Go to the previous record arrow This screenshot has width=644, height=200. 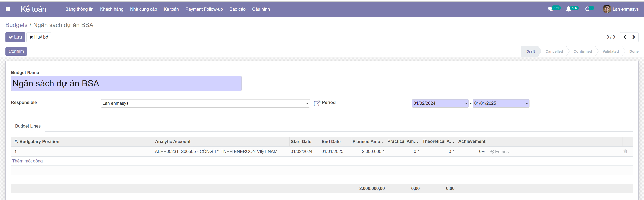pyautogui.click(x=624, y=37)
